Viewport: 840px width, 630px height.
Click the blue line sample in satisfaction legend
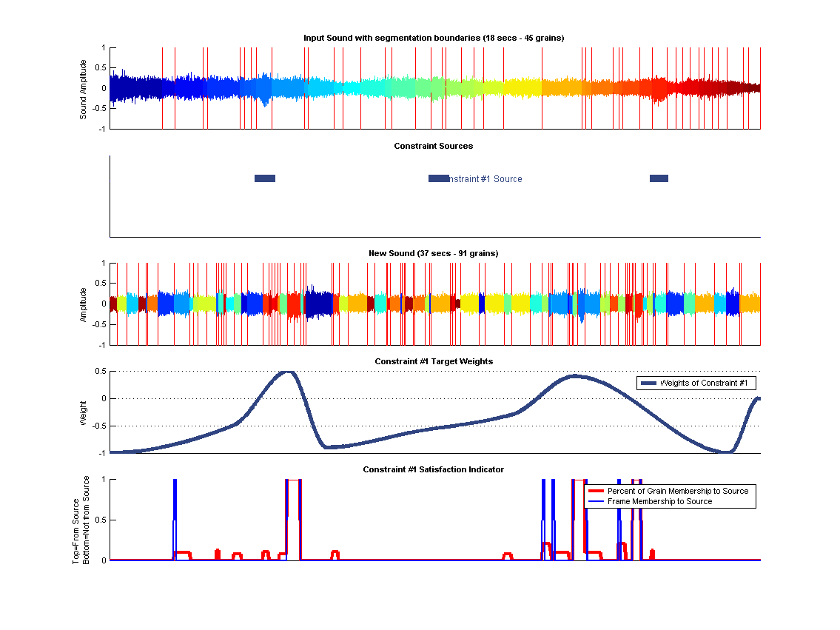coord(596,501)
